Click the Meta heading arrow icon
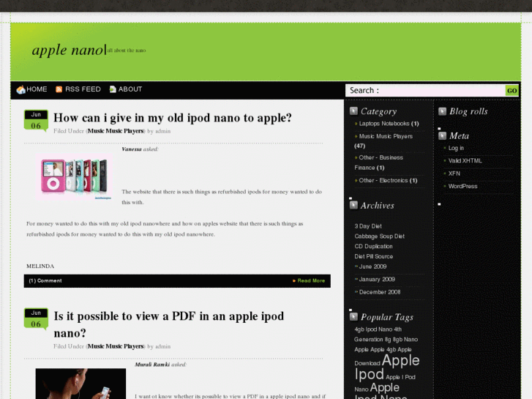The width and height of the screenshot is (532, 399). [x=442, y=135]
